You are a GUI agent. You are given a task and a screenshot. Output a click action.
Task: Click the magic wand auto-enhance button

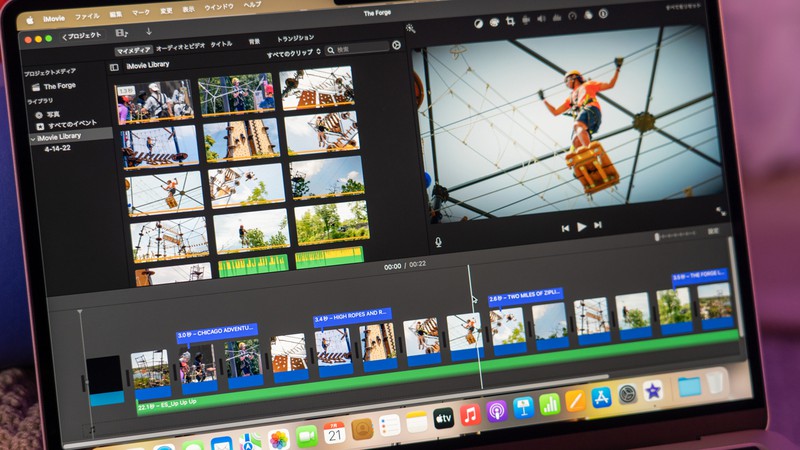(410, 29)
